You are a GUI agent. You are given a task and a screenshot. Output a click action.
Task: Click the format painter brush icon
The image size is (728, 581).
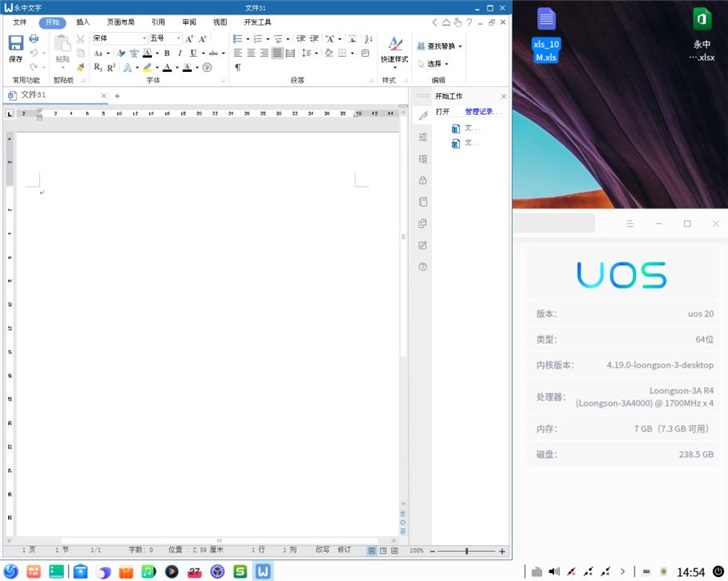[x=81, y=67]
